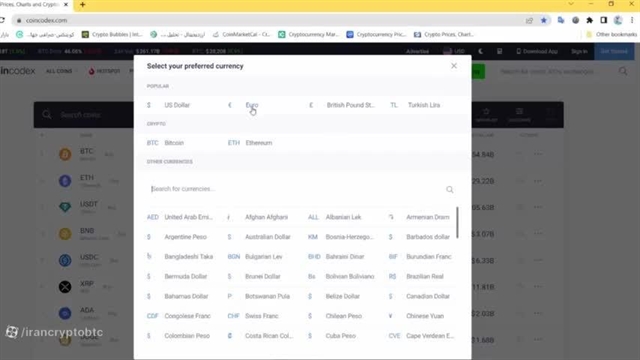Viewport: 640px width, 360px height.
Task: Select Cuba Peso
Action: click(340, 336)
